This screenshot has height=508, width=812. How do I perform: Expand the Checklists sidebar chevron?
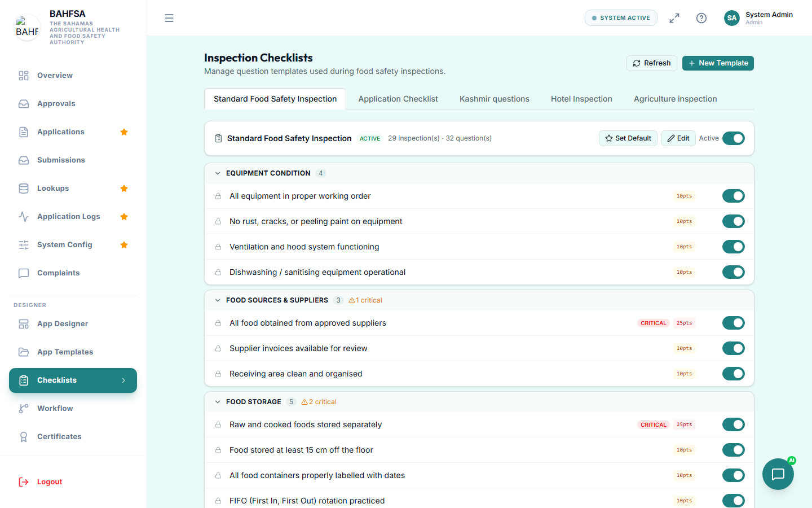123,380
